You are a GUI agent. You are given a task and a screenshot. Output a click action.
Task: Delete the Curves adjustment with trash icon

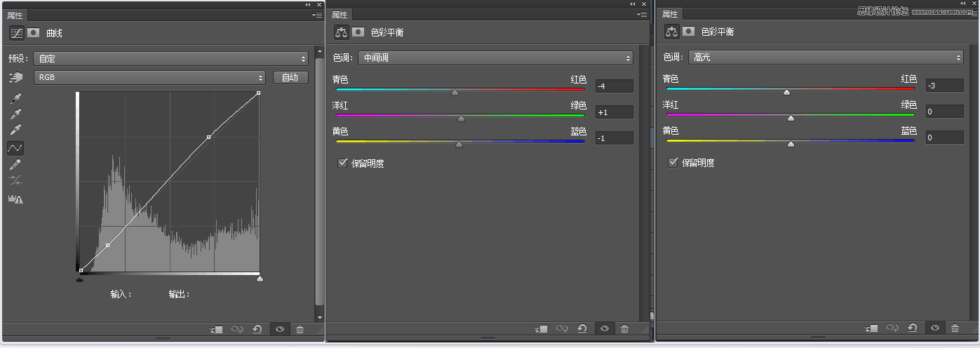click(x=300, y=329)
